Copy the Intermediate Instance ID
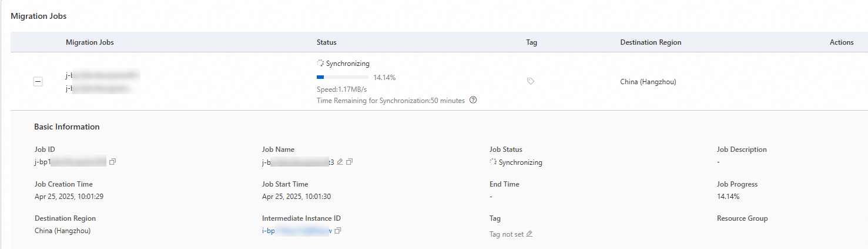Viewport: 868px width, 249px height. click(338, 231)
